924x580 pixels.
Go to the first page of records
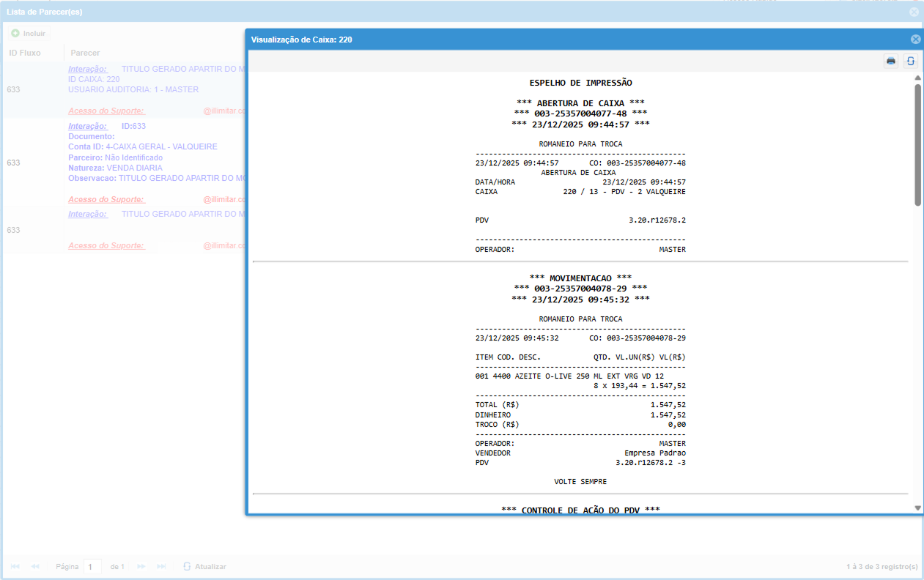point(13,567)
